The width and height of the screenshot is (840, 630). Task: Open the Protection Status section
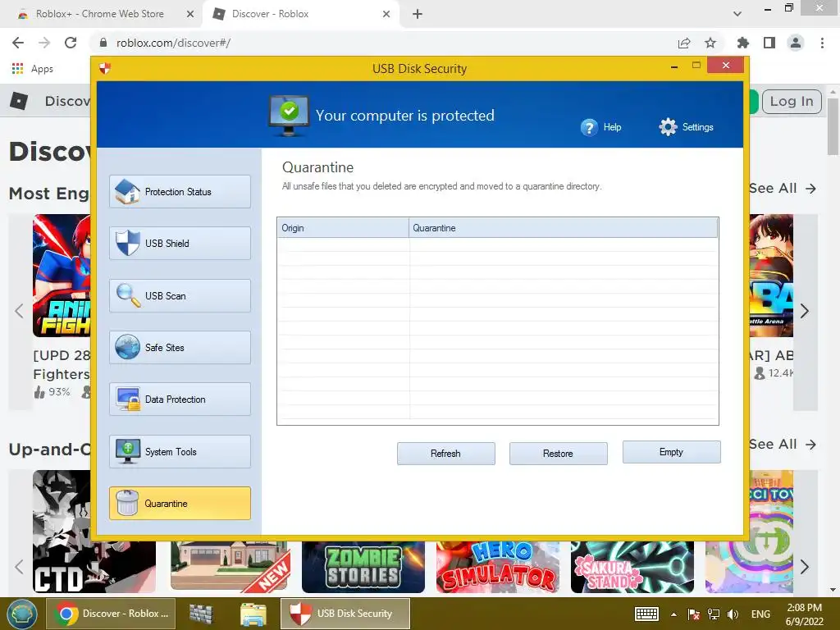(180, 191)
